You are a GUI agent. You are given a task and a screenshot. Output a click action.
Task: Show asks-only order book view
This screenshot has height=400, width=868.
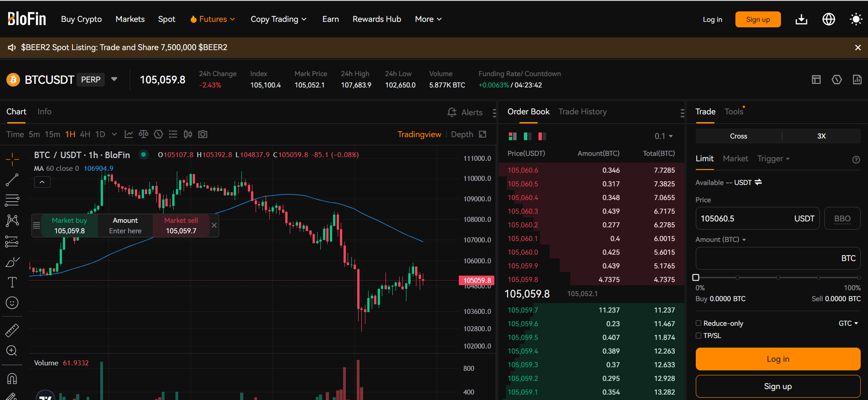[x=542, y=136]
